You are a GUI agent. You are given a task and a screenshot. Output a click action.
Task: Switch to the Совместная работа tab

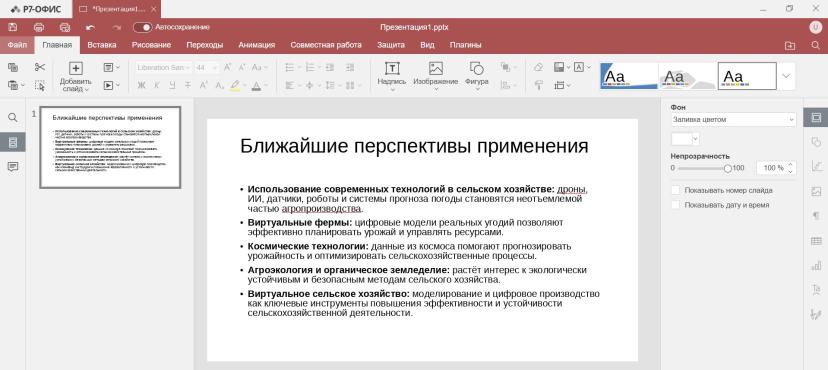pos(326,45)
